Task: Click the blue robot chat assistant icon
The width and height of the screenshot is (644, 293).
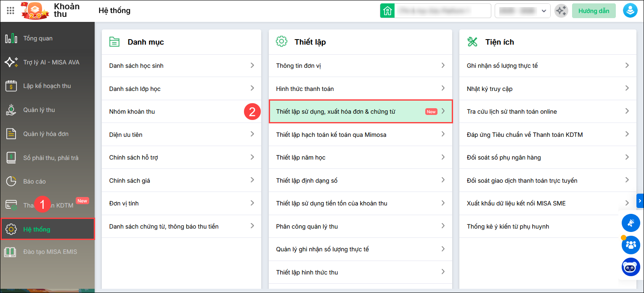Action: click(x=631, y=267)
